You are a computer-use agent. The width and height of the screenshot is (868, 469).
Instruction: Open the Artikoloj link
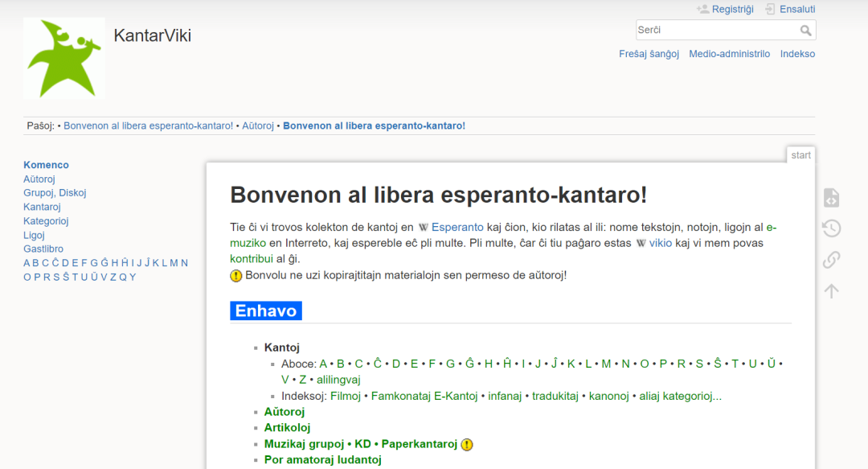287,428
